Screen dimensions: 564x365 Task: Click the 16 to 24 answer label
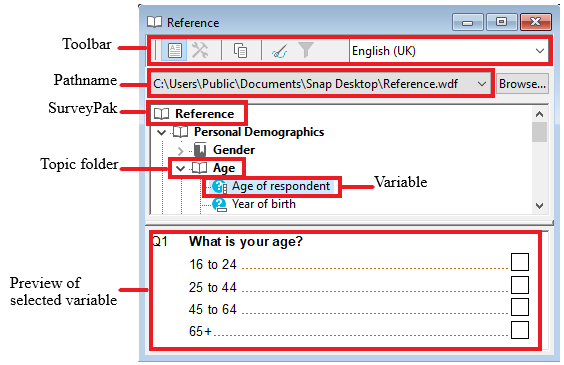click(x=213, y=264)
